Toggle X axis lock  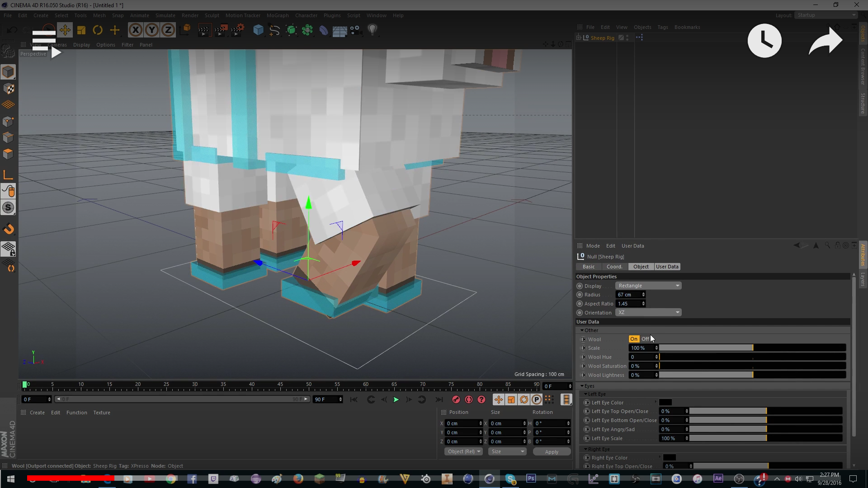tap(135, 30)
